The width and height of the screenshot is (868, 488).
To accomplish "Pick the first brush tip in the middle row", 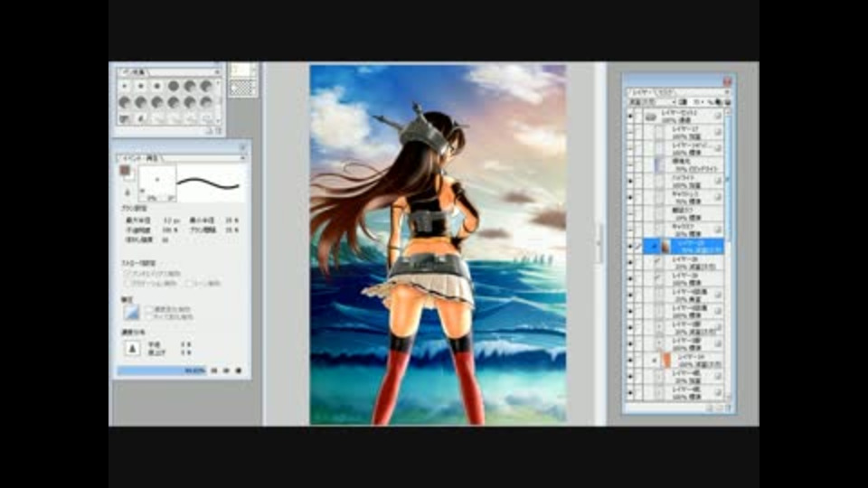I will (124, 102).
